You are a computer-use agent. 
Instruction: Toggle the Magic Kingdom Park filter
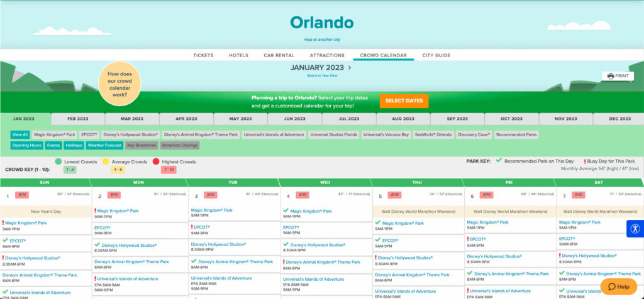[55, 134]
